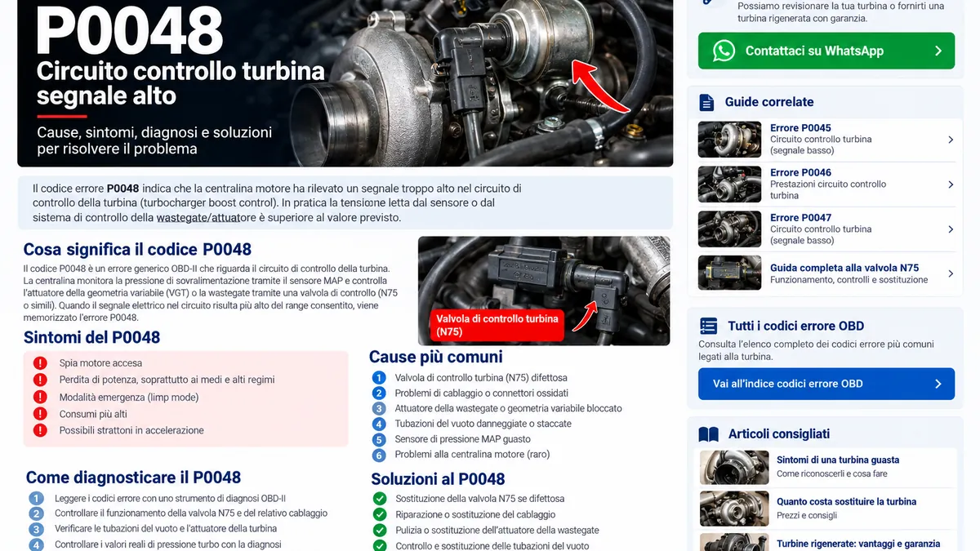The image size is (980, 551).
Task: Click the N75 valve guide thumbnail
Action: tap(730, 273)
